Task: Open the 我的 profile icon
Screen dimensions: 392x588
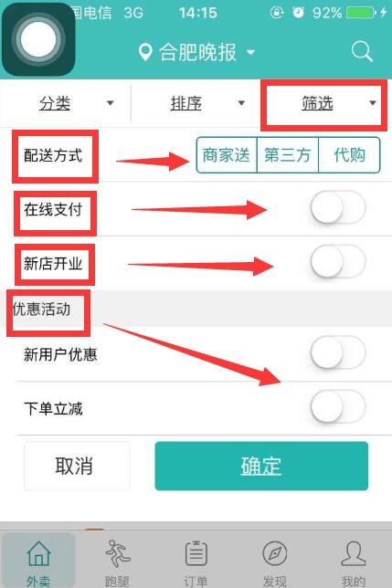Action: [x=353, y=553]
